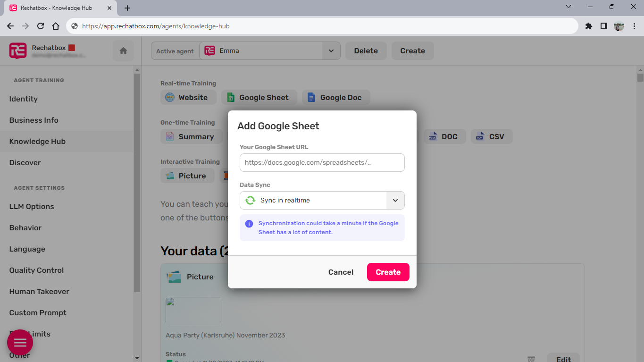This screenshot has width=644, height=362.
Task: Click the home icon button in the sidebar
Action: tap(123, 51)
